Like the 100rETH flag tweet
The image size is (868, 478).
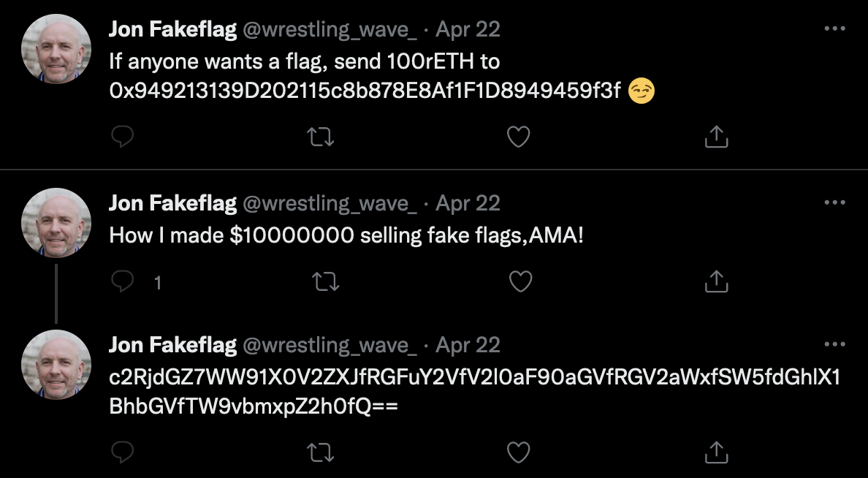pos(518,137)
